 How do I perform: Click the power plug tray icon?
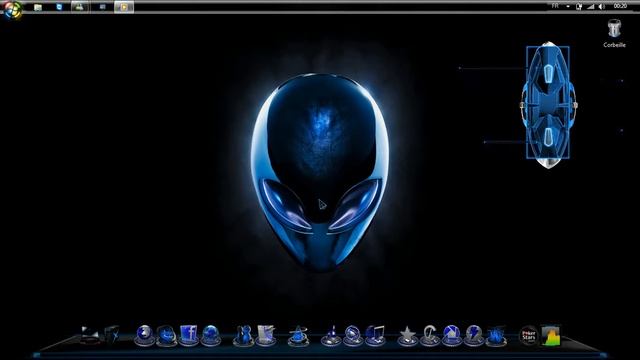click(579, 7)
